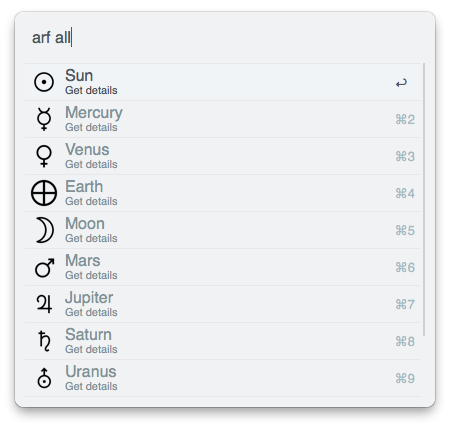Click the Venus planet symbol icon
The height and width of the screenshot is (427, 461).
pos(44,156)
